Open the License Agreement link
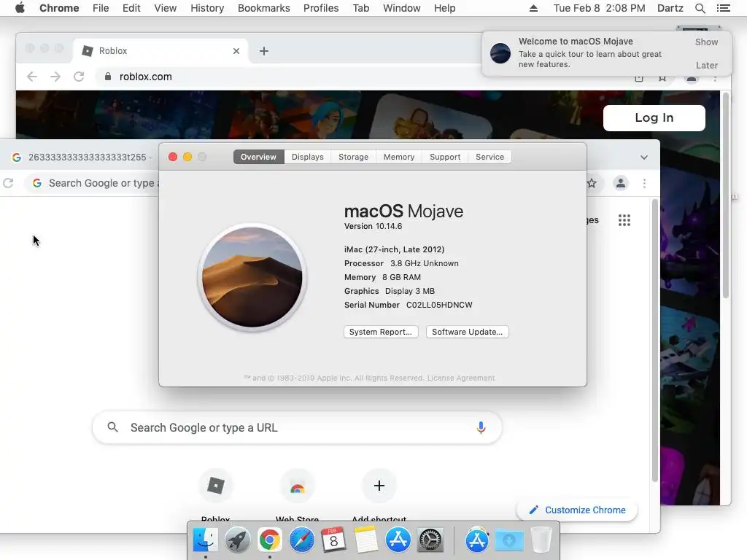The width and height of the screenshot is (747, 560). coord(461,378)
